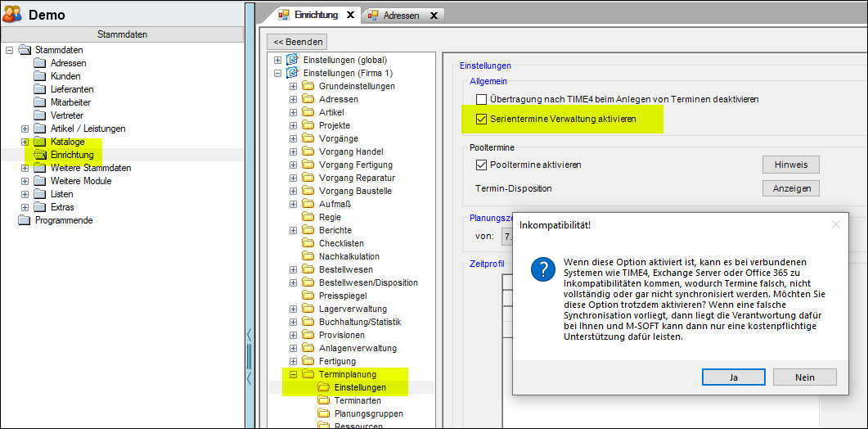The height and width of the screenshot is (429, 868).
Task: Switch to the Adressen tab
Action: [401, 15]
